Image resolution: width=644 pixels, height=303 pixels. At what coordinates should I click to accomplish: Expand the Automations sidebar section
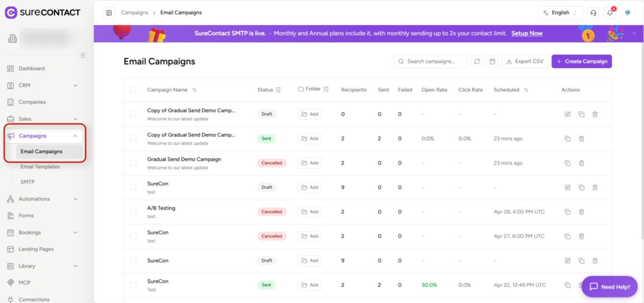pyautogui.click(x=75, y=199)
